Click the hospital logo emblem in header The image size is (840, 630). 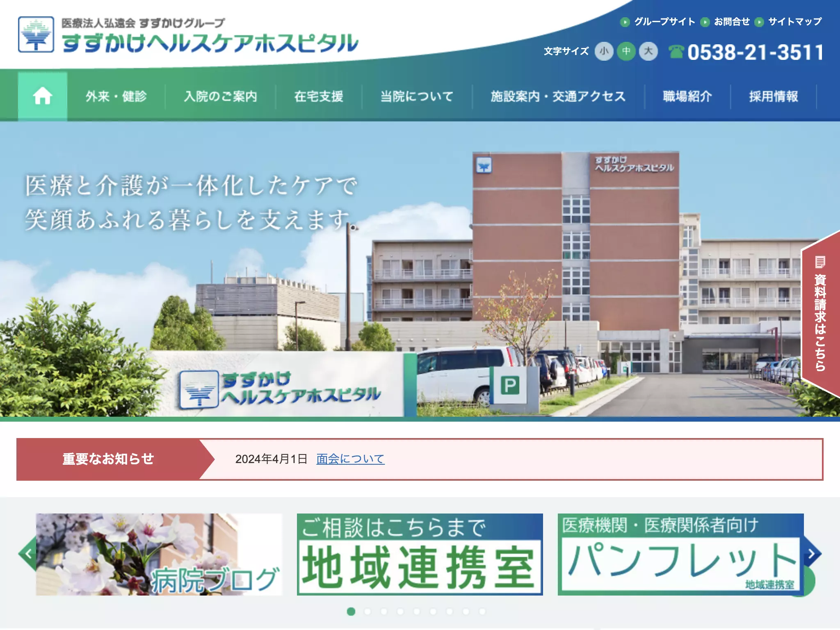tap(36, 34)
